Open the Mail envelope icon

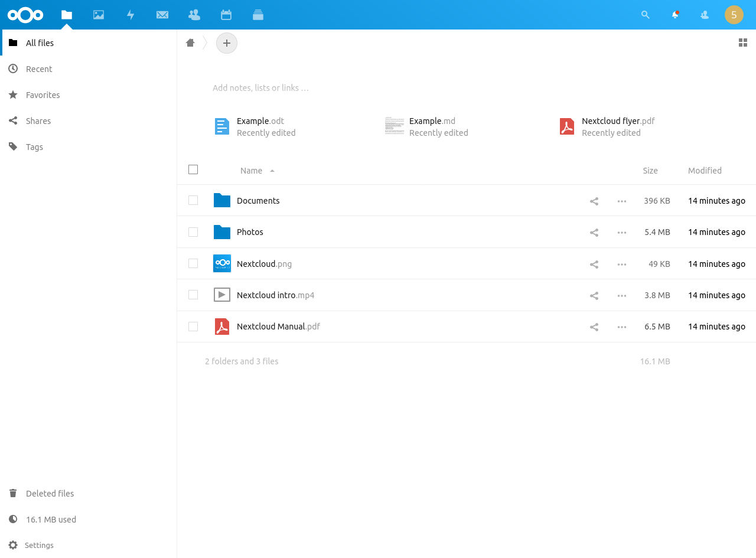click(162, 15)
